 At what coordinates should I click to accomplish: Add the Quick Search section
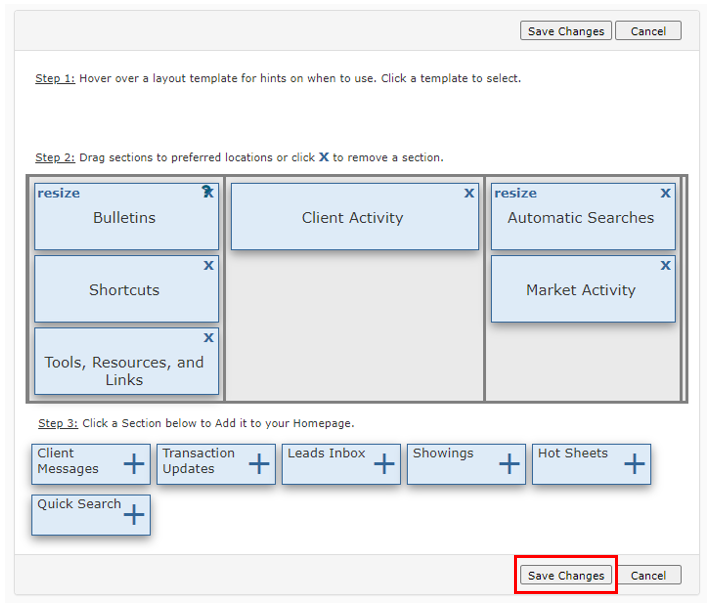click(x=134, y=515)
